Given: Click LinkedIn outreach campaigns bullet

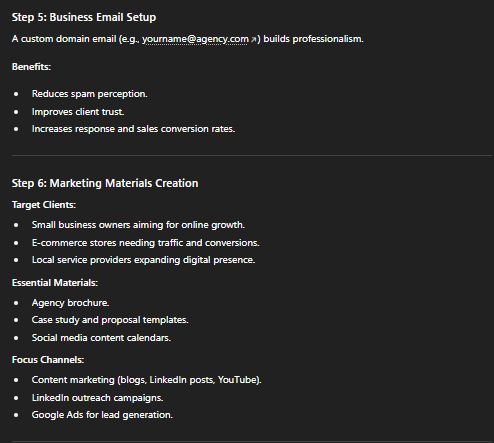Looking at the screenshot, I should tap(97, 398).
